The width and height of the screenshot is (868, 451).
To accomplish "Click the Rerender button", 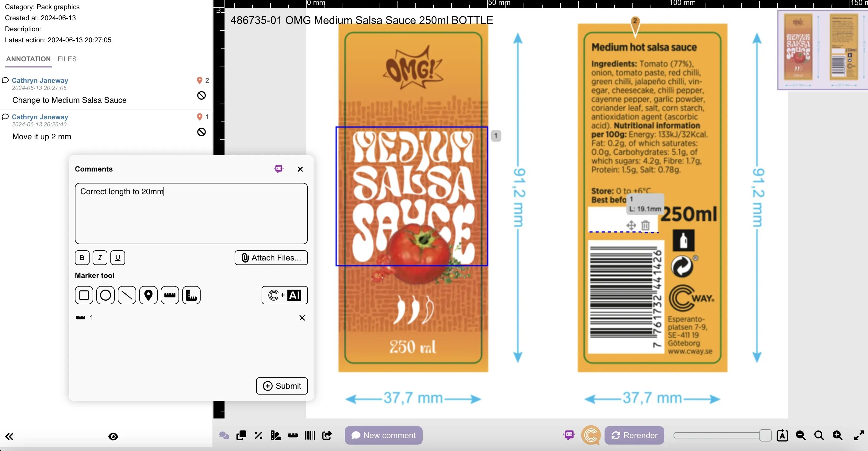I will (x=634, y=435).
